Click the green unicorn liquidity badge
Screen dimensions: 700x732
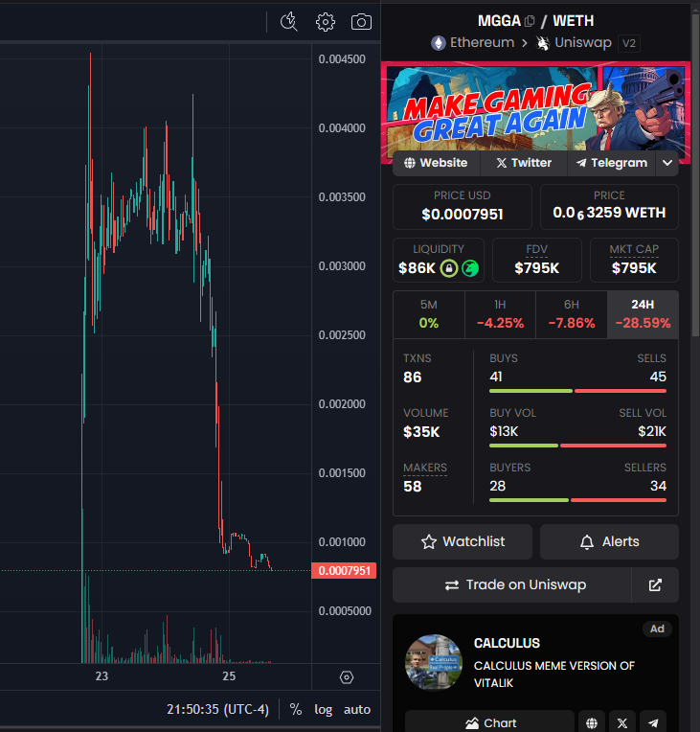click(x=470, y=268)
